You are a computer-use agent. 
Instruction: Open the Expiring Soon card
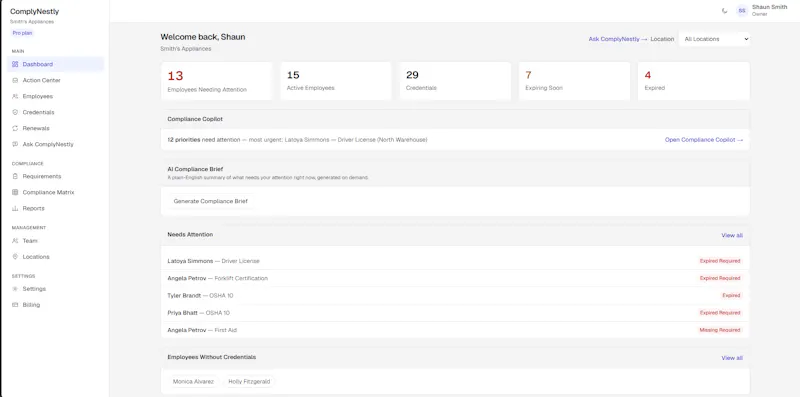[574, 81]
